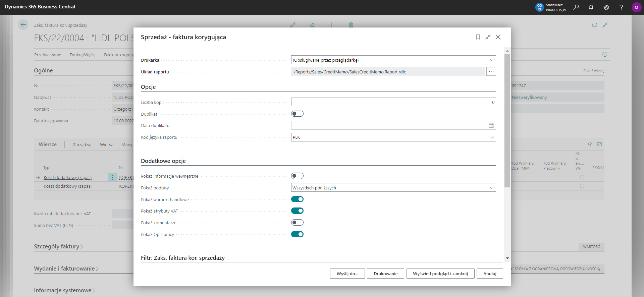This screenshot has height=297, width=644.
Task: Select Wiersze tab header
Action: point(48,144)
